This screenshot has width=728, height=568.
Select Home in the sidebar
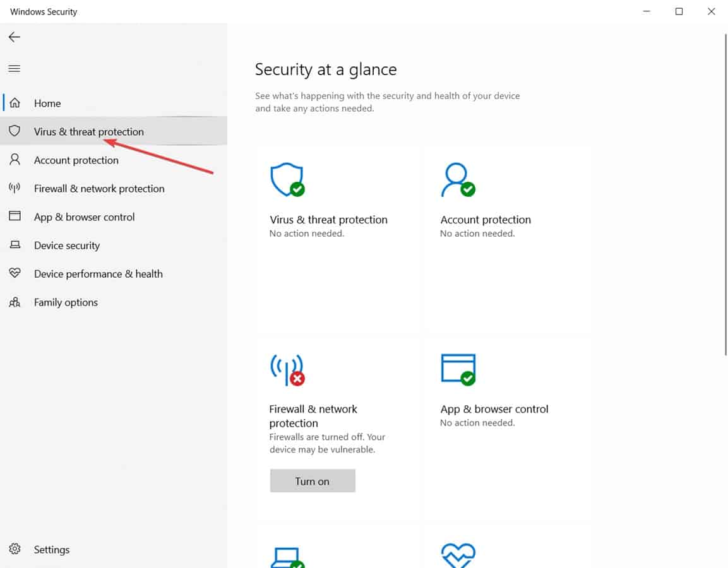(x=114, y=103)
